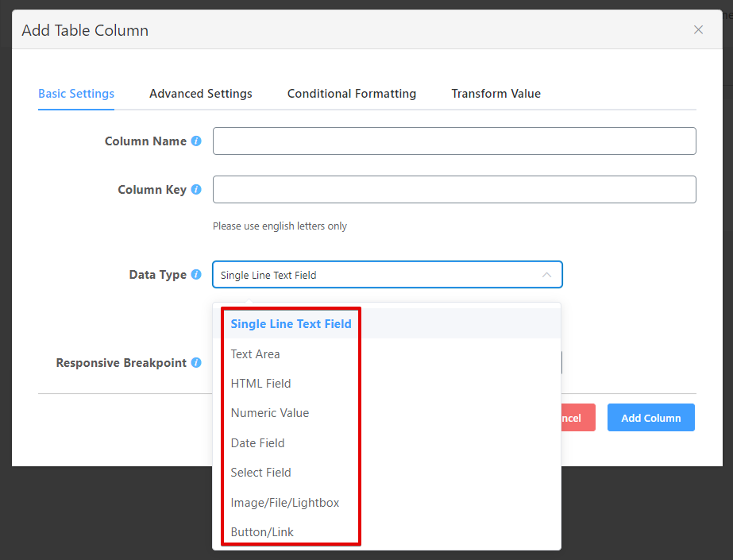Click the Column Key info icon

196,190
